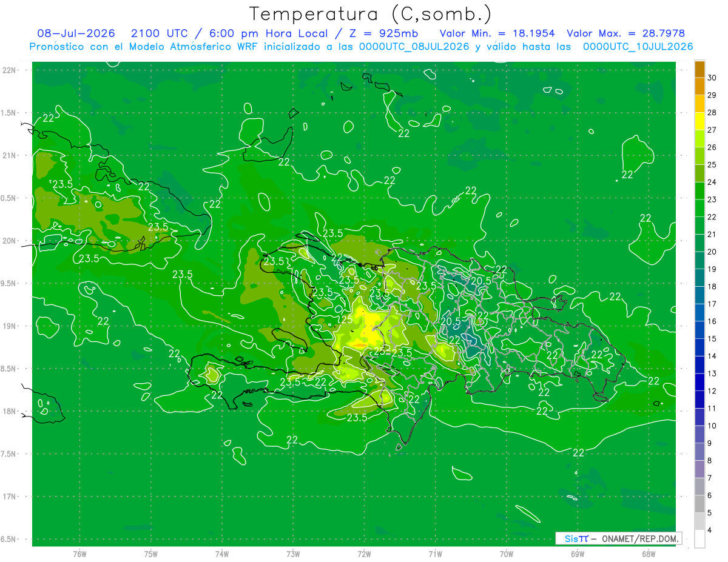Click the "22N" latitude axis label
728x562 pixels.
(10, 70)
